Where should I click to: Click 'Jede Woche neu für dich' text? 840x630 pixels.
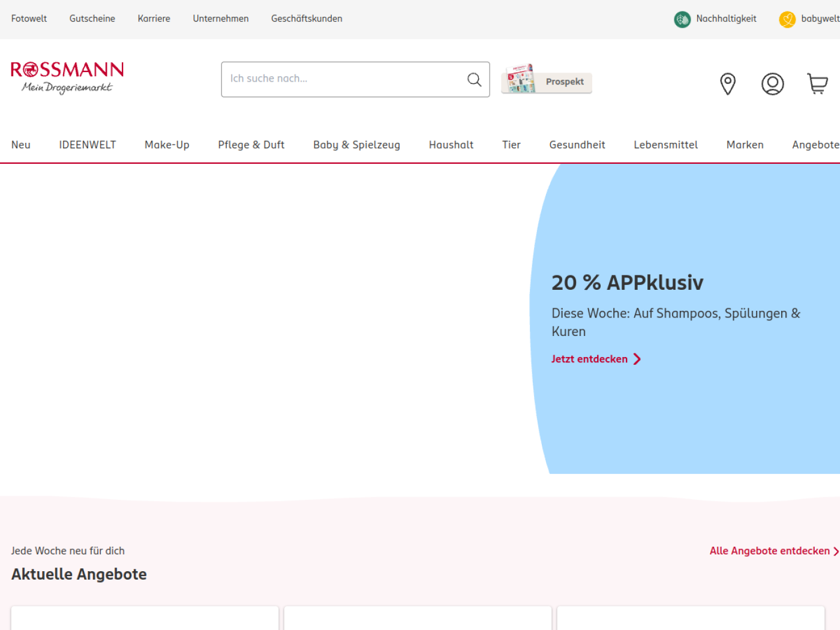tap(68, 551)
